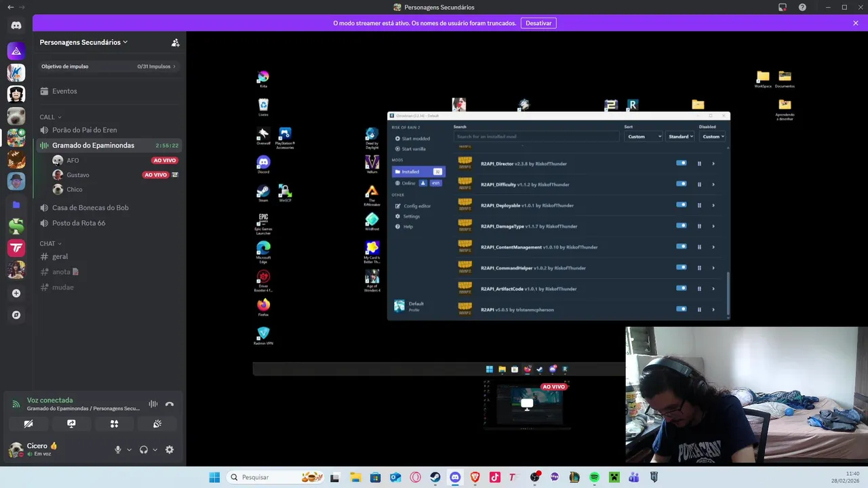Viewport: 868px width, 488px height.
Task: Open the soundboard icon in voice panel
Action: (157, 424)
